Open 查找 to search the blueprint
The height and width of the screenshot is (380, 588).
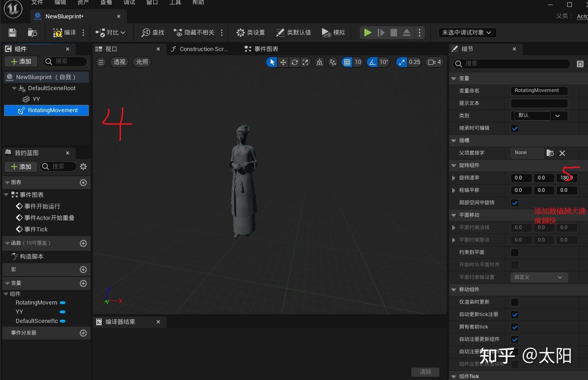tap(152, 32)
